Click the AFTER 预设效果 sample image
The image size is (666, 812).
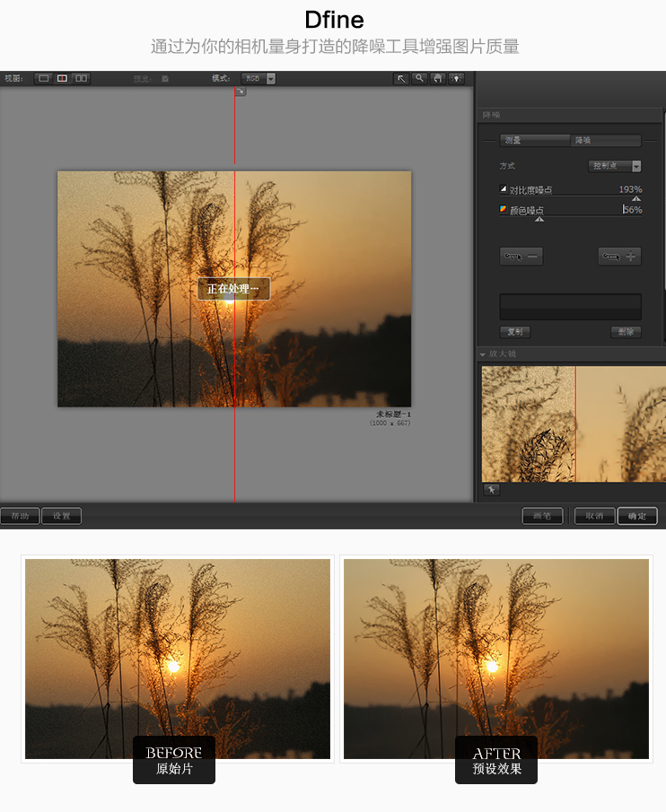coord(496,659)
